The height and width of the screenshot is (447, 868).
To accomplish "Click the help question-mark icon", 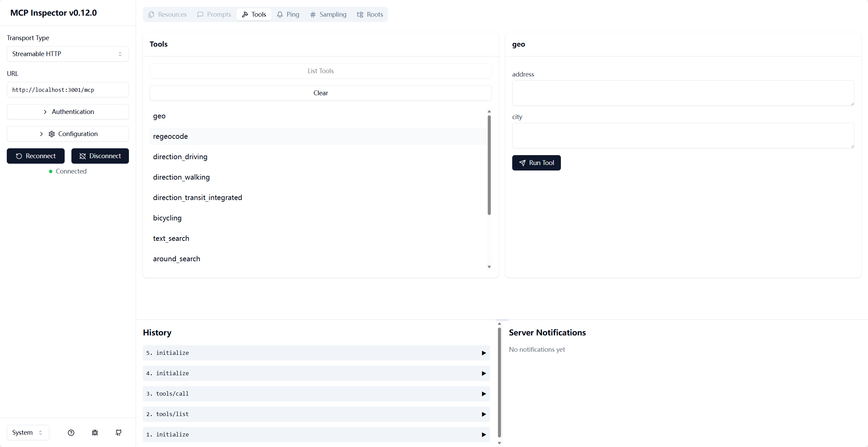I will (71, 432).
